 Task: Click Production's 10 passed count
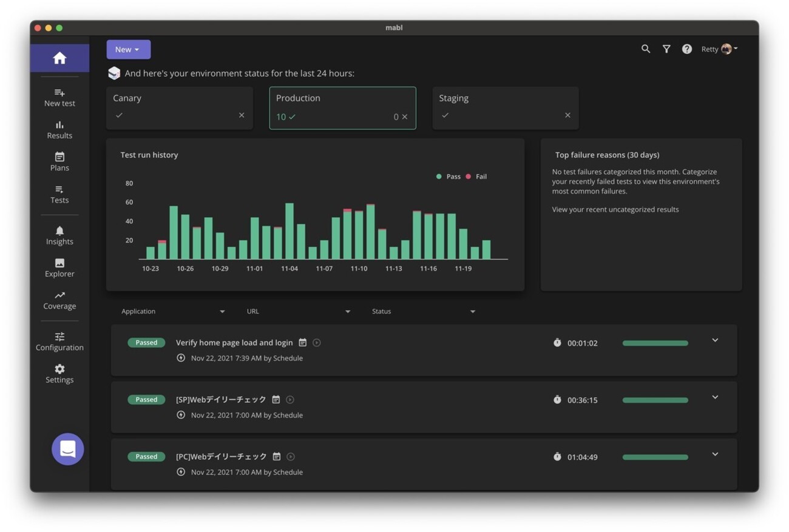pyautogui.click(x=286, y=116)
